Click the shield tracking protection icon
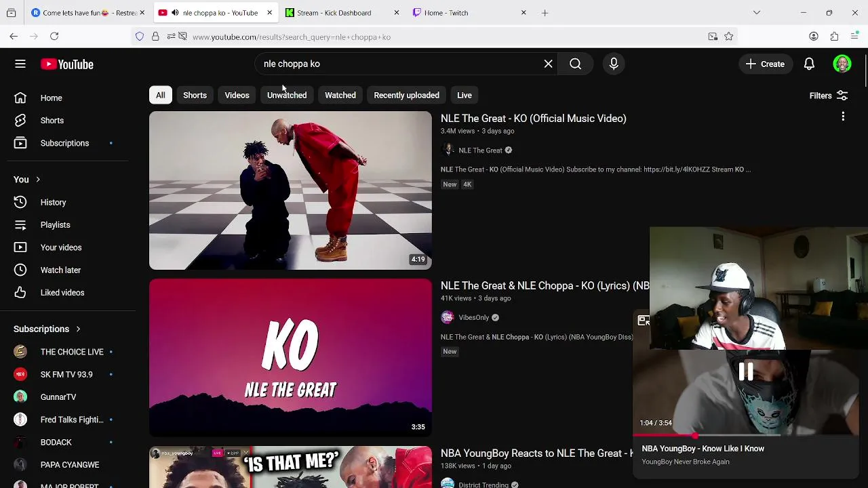 click(140, 37)
